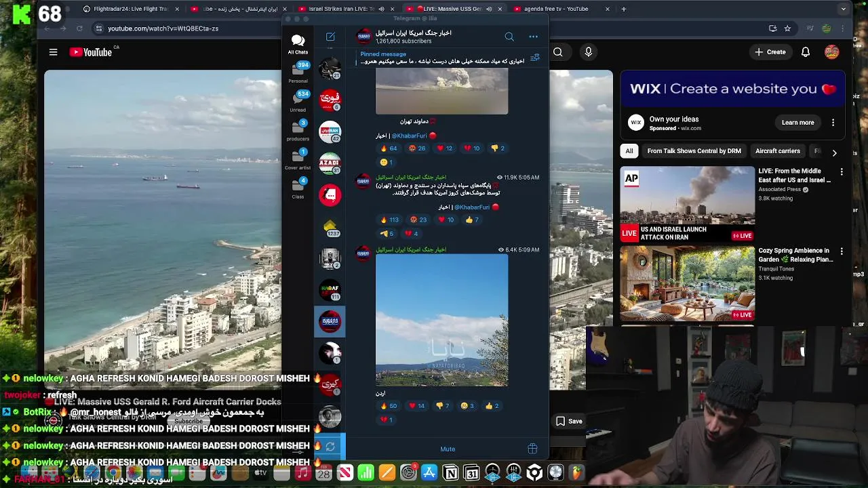Open Telegram channel three-dot menu
The height and width of the screenshot is (488, 868).
click(534, 37)
